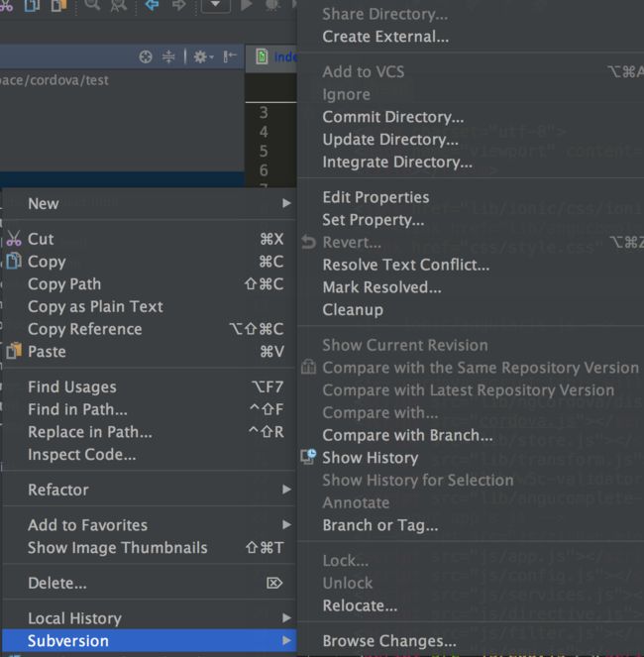Choose Update Directory...
Image resolution: width=644 pixels, height=657 pixels.
coord(471,140)
